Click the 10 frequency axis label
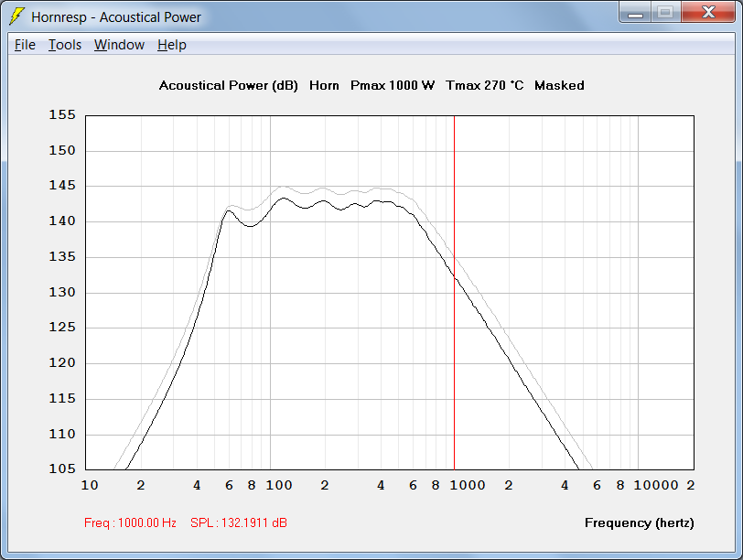The height and width of the screenshot is (560, 743). (90, 486)
